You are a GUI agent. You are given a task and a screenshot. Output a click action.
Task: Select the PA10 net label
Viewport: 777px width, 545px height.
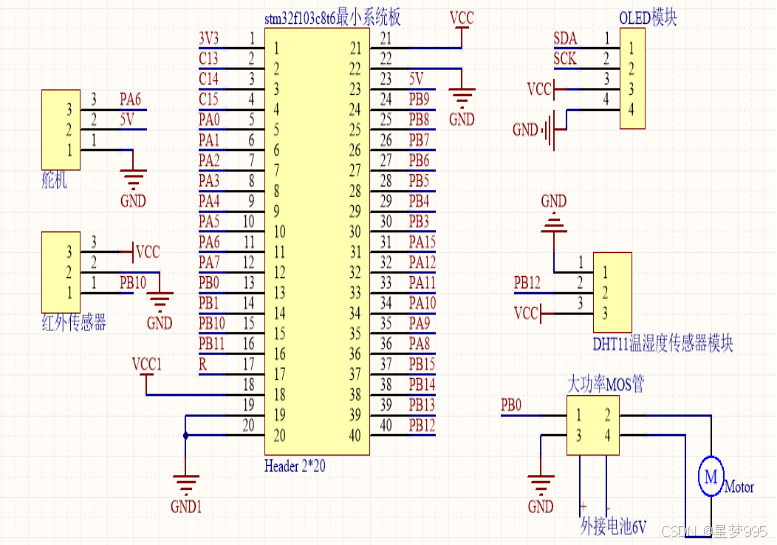coord(422,303)
